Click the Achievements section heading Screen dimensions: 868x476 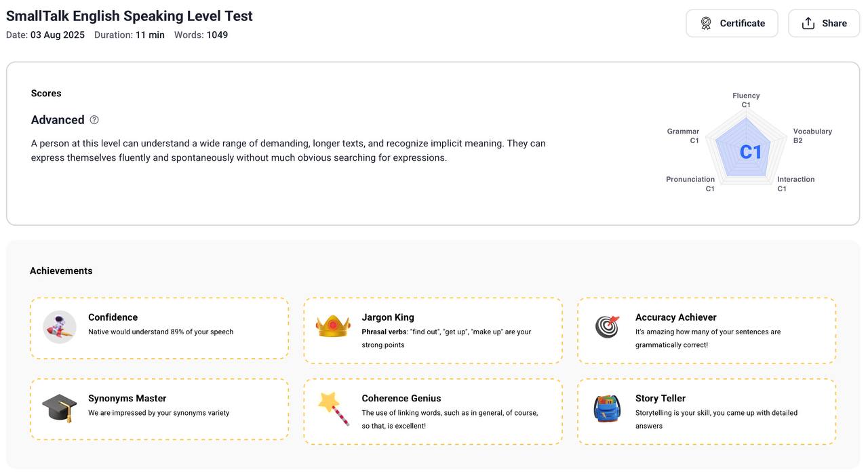(x=61, y=271)
